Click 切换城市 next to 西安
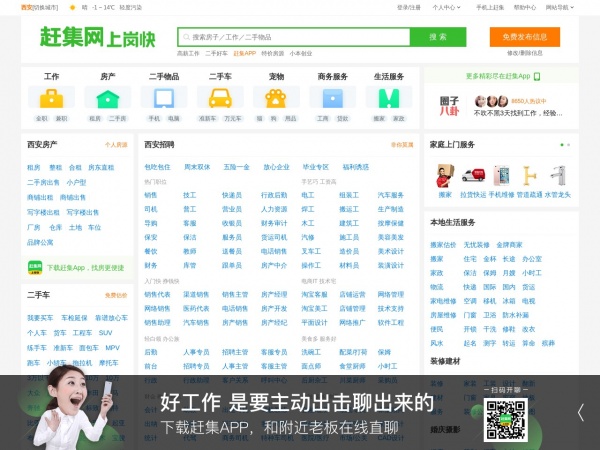 [x=46, y=7]
